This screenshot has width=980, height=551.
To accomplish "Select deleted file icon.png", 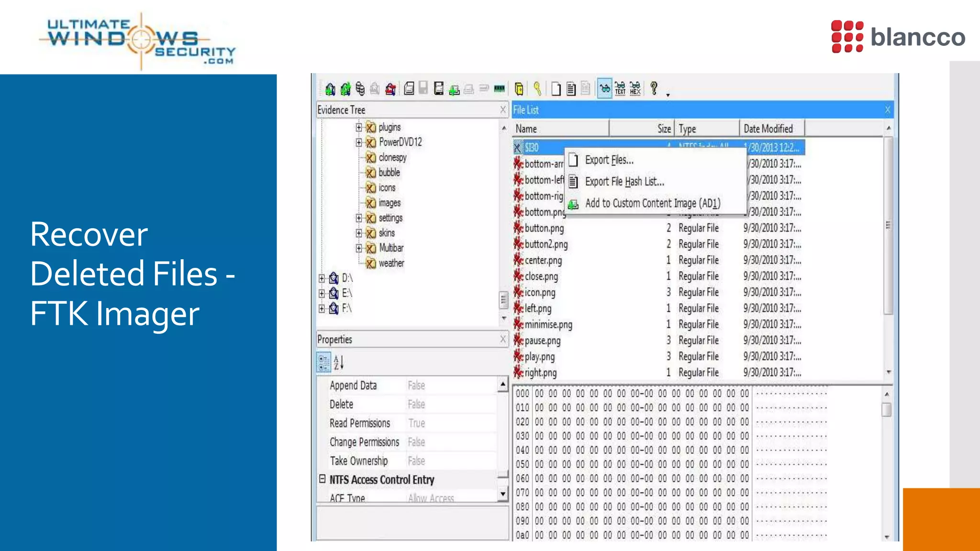I will pos(540,292).
